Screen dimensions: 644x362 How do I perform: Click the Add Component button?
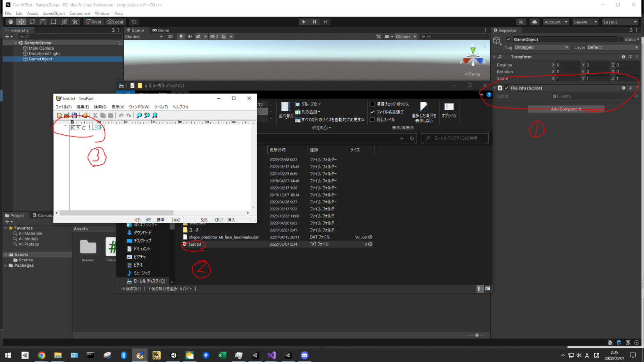[x=566, y=109]
